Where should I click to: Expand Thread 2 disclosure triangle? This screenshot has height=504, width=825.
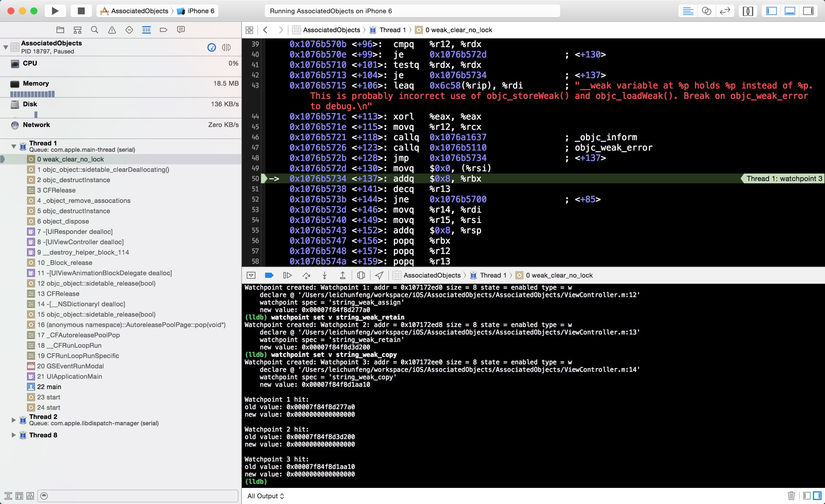14,420
